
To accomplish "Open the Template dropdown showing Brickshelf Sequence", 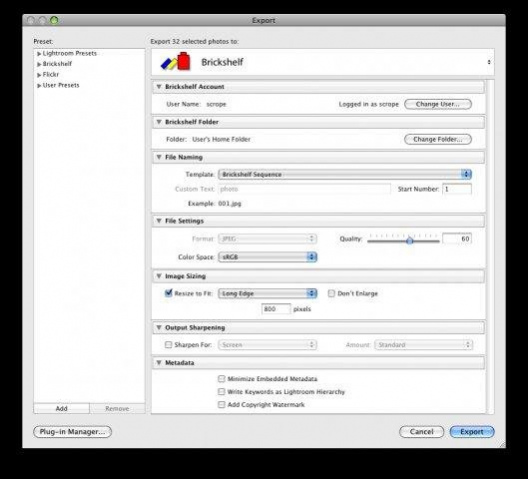I will tap(345, 174).
